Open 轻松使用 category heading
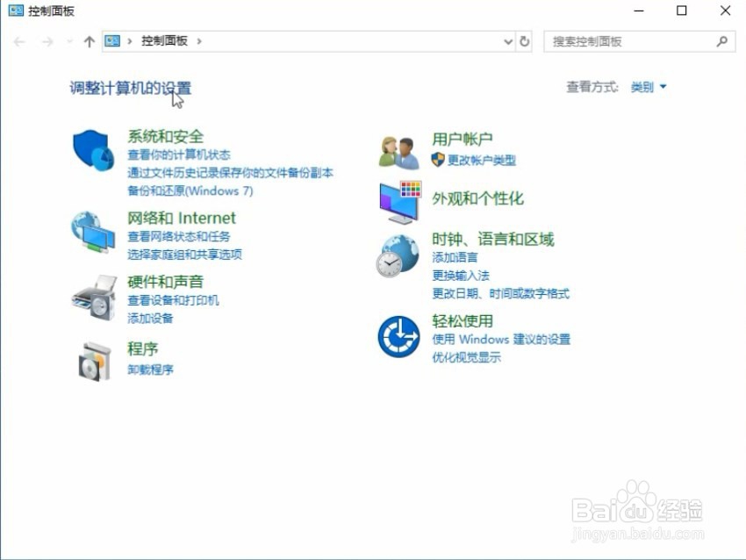Viewport: 746px width, 560px height. point(462,320)
